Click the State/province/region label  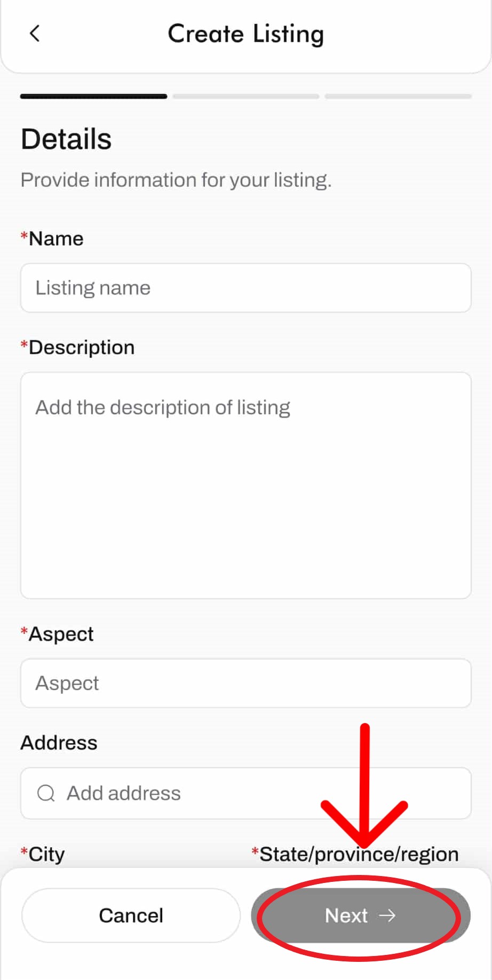tap(359, 854)
